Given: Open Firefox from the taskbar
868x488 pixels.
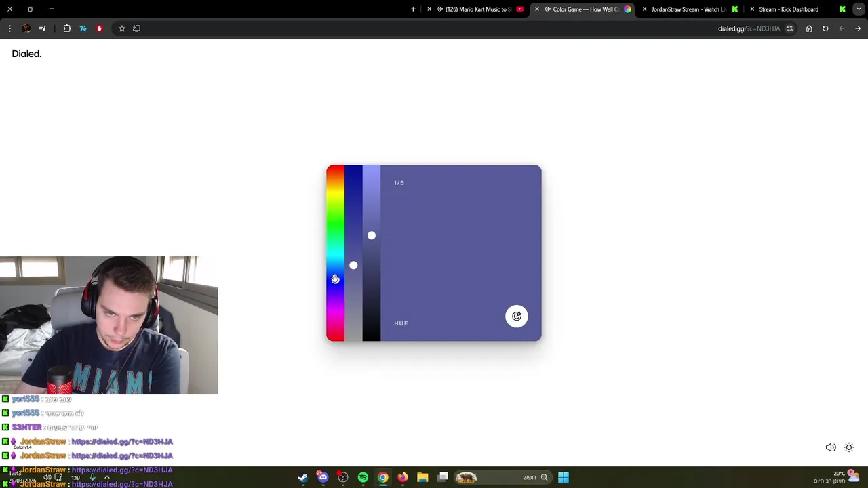Looking at the screenshot, I should pos(403,477).
